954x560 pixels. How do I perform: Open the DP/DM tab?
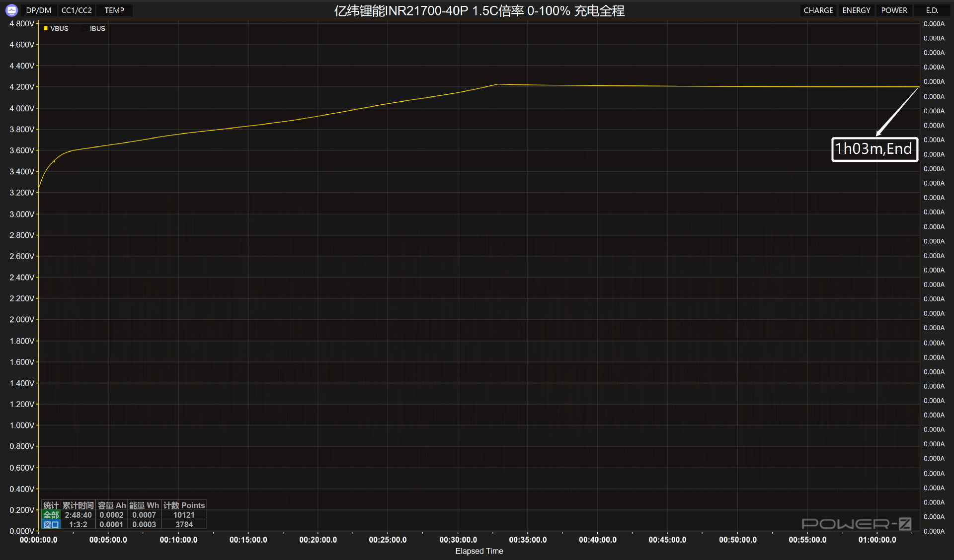[x=38, y=10]
